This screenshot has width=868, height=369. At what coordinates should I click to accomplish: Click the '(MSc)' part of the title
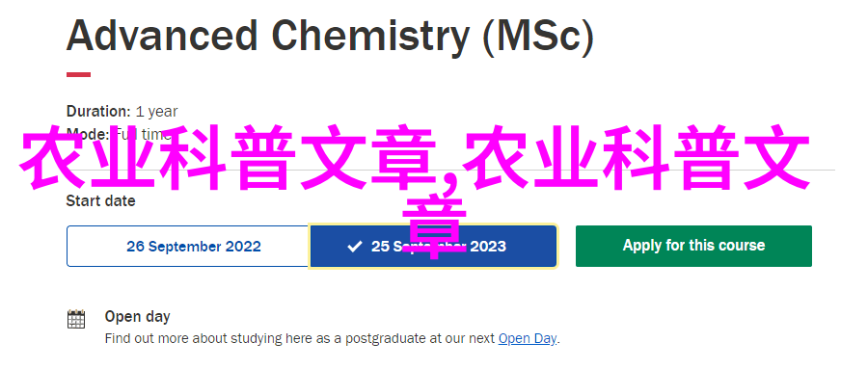click(x=538, y=37)
